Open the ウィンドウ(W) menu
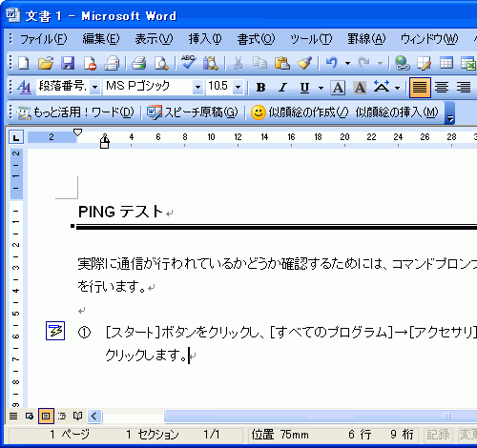Viewport: 477px width, 448px height. click(x=429, y=39)
